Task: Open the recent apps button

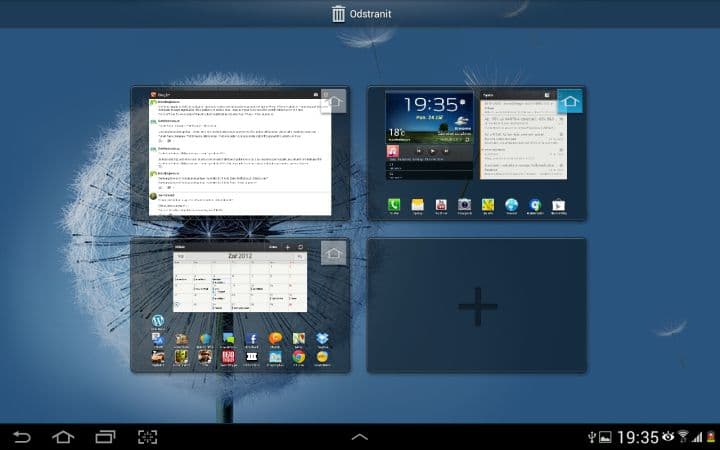Action: [x=105, y=437]
